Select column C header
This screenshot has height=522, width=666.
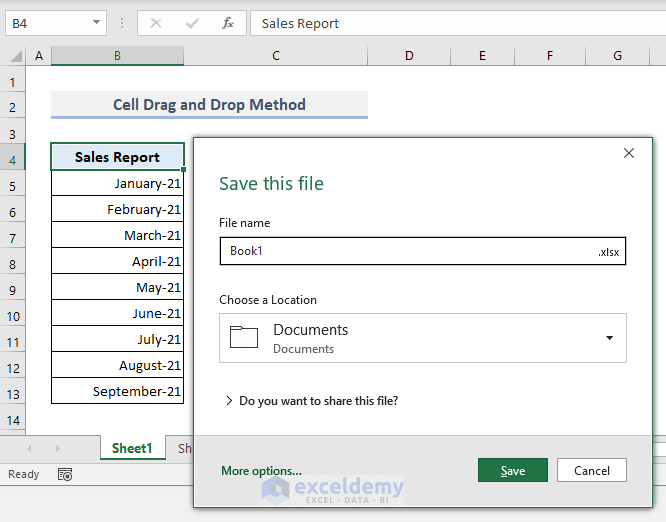[276, 56]
